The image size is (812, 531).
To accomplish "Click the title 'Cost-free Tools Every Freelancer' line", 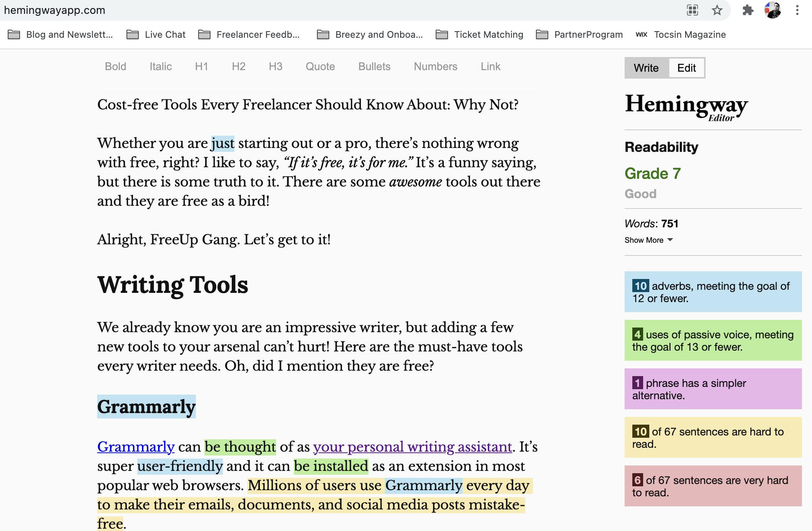I will pos(308,104).
